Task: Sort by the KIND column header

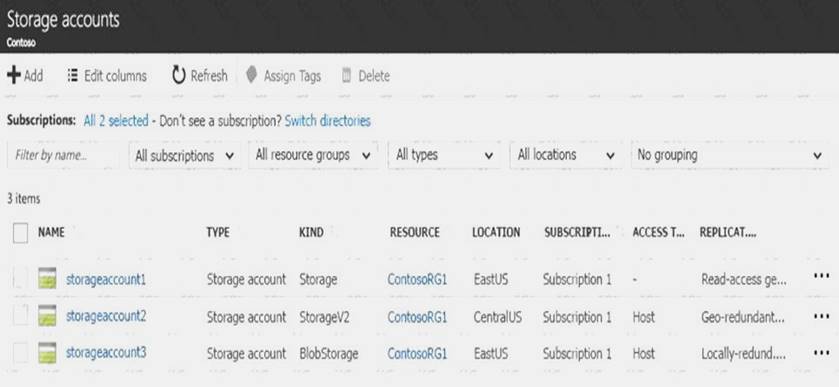Action: pyautogui.click(x=311, y=232)
